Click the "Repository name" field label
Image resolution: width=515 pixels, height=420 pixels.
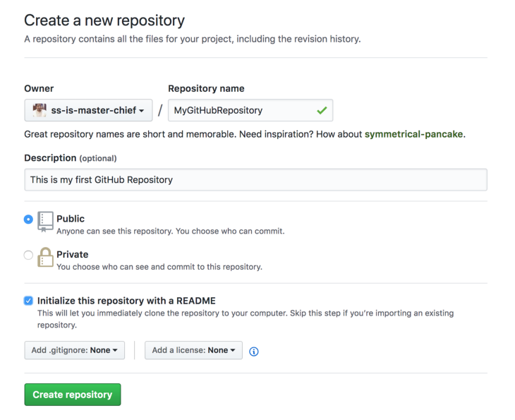206,88
